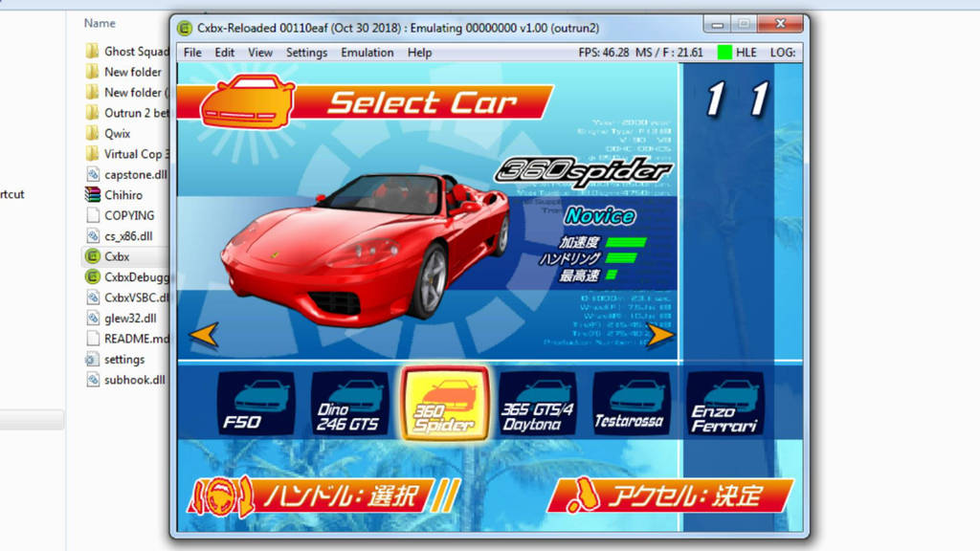Open the Emulation menu
The width and height of the screenshot is (980, 551).
coord(367,53)
